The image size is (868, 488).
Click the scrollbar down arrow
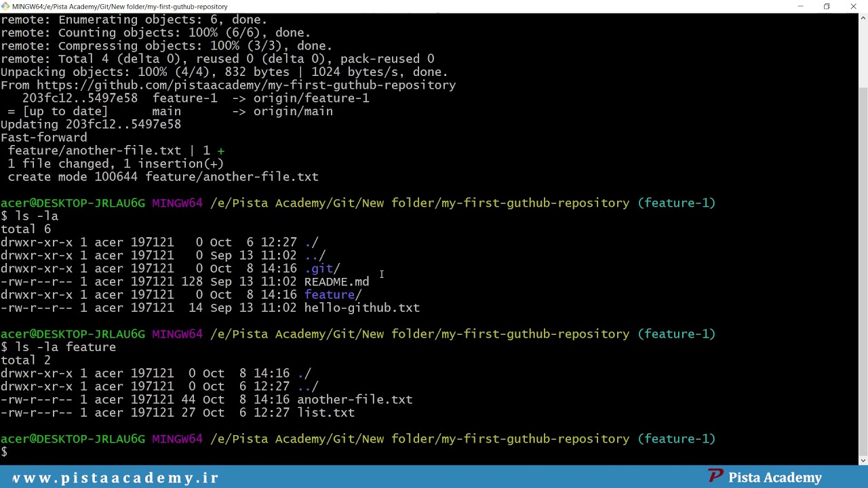pyautogui.click(x=863, y=460)
